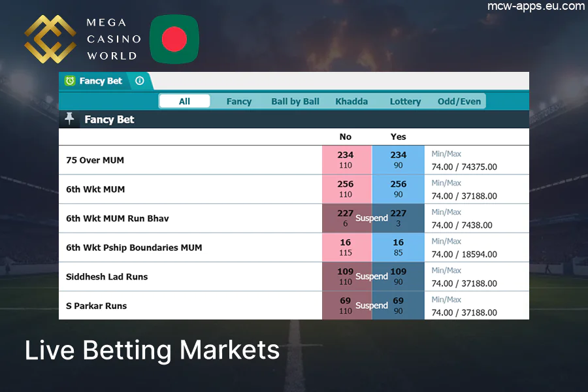Click the S Parkar Runs market name
588x392 pixels.
point(97,306)
